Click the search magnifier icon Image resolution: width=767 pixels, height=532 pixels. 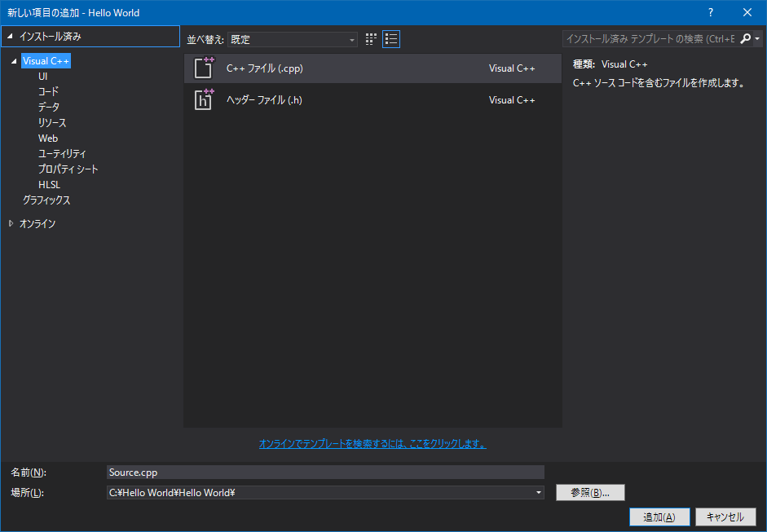pos(747,38)
